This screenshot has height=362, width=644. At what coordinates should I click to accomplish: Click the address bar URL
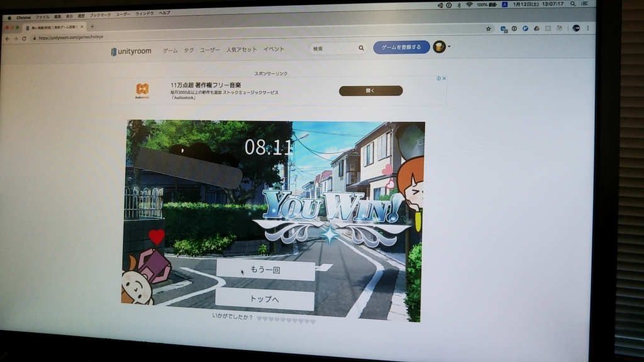[x=70, y=37]
